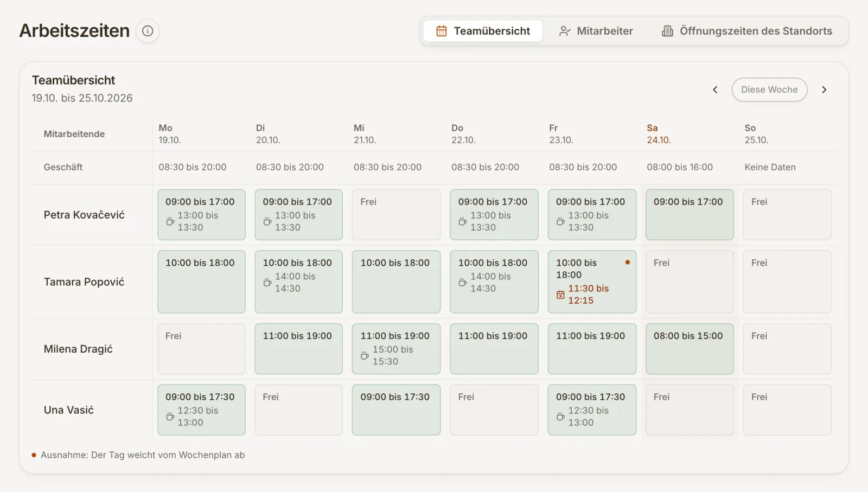Go to the next week arrow
The image size is (868, 492).
tap(824, 90)
